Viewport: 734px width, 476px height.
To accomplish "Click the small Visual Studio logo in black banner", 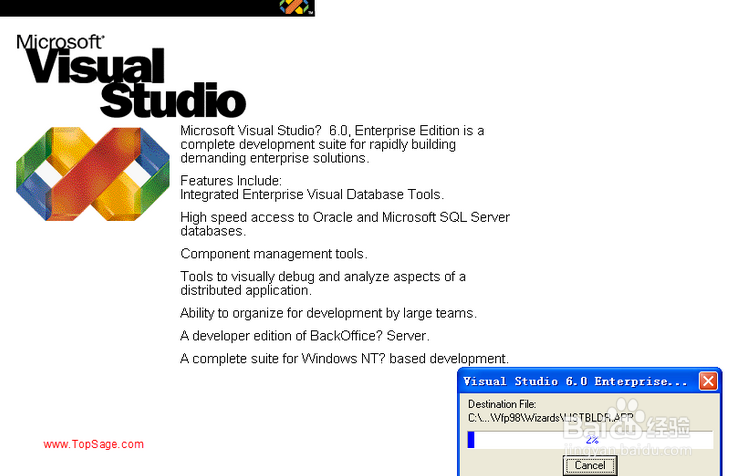I will [x=295, y=7].
